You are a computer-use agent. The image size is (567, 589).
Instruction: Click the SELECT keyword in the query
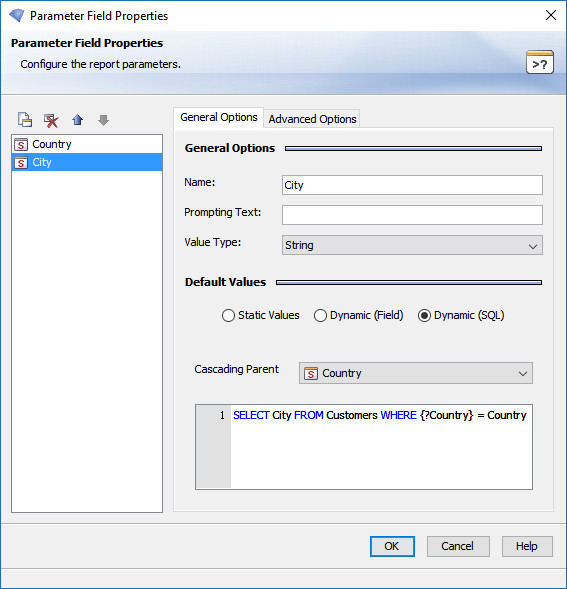[251, 415]
